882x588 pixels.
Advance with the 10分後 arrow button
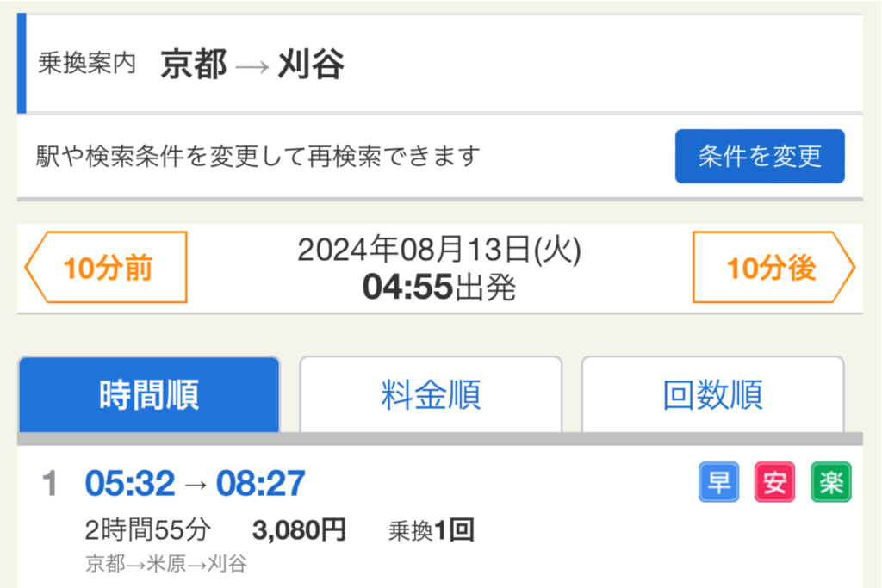(773, 268)
